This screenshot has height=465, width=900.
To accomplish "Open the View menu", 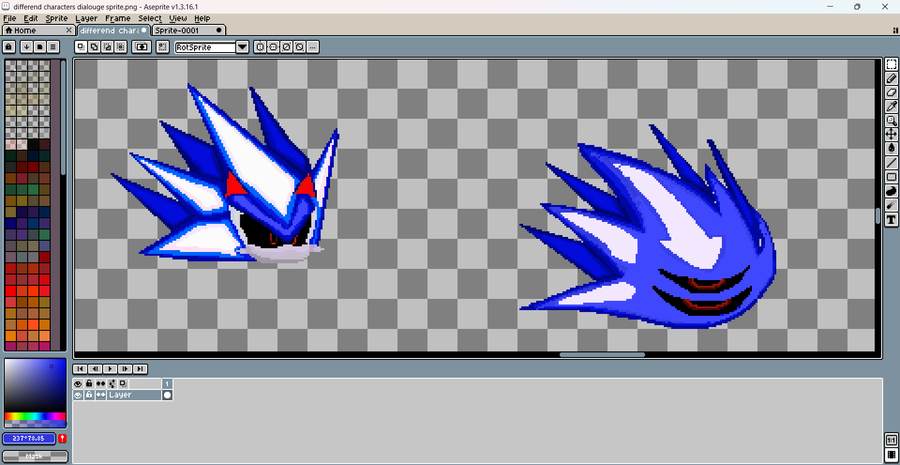I will tap(178, 18).
